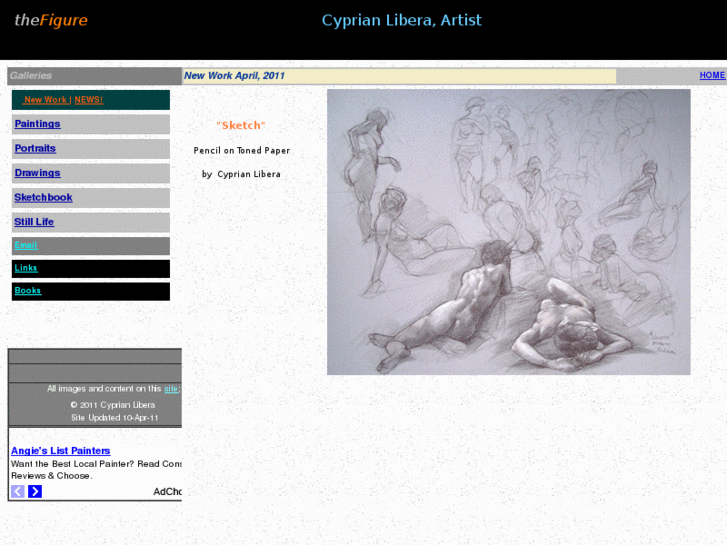Open the Drawings gallery
Screen dimensions: 727x545
click(x=38, y=173)
